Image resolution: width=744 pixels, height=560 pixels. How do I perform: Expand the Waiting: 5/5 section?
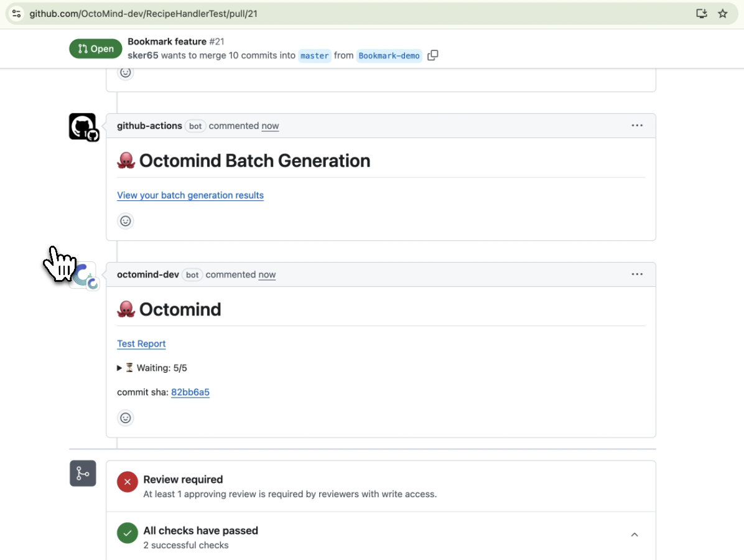119,368
